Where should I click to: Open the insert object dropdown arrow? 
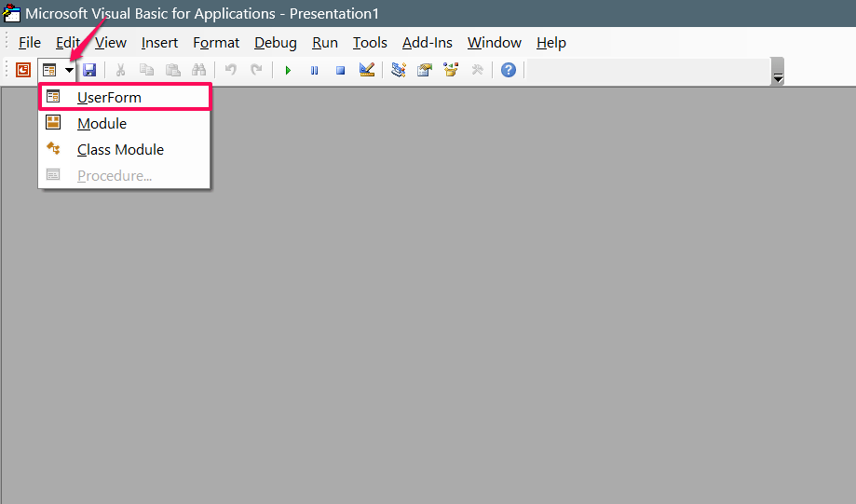pos(69,70)
